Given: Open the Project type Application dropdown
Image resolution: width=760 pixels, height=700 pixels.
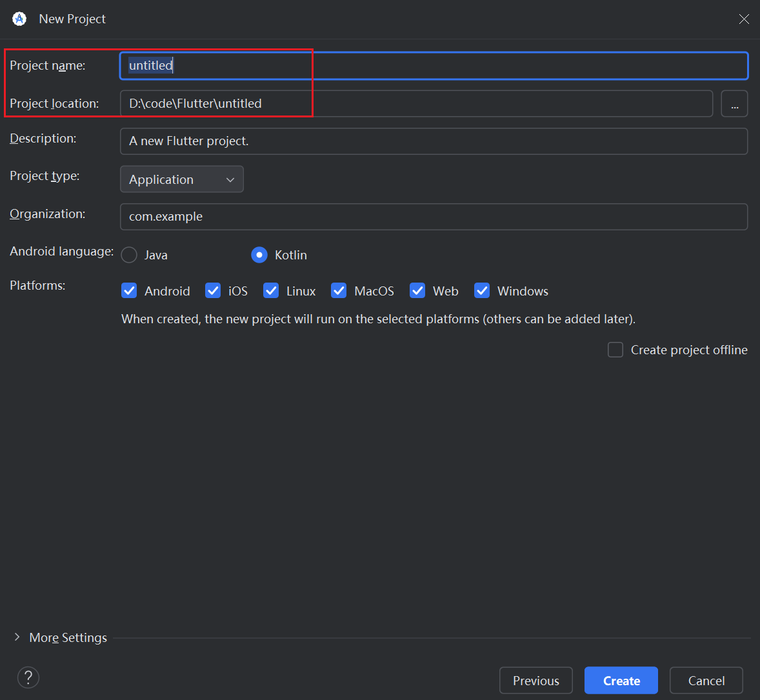Looking at the screenshot, I should 182,179.
